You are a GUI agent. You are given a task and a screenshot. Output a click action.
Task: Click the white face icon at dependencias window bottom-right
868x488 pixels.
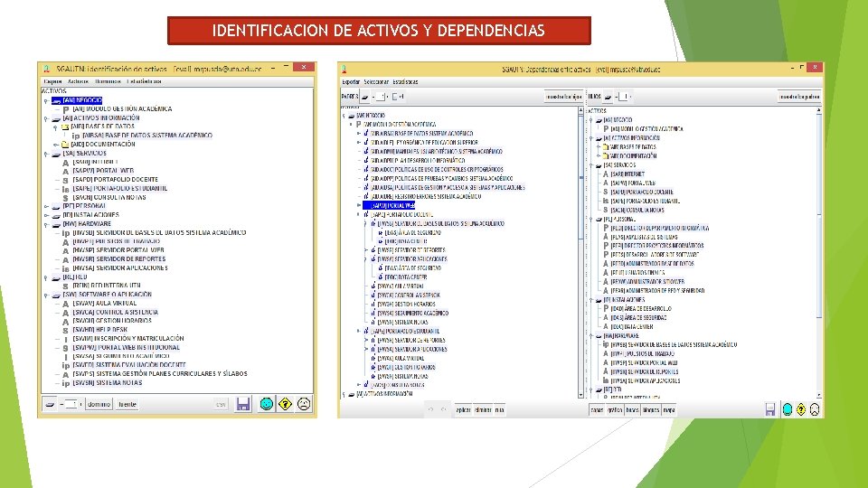pos(815,409)
